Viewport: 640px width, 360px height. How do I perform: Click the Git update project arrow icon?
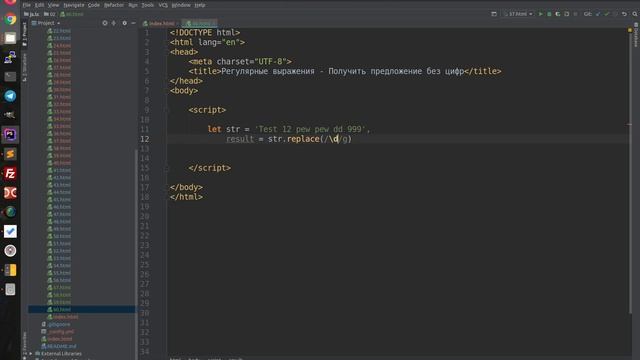[598, 14]
